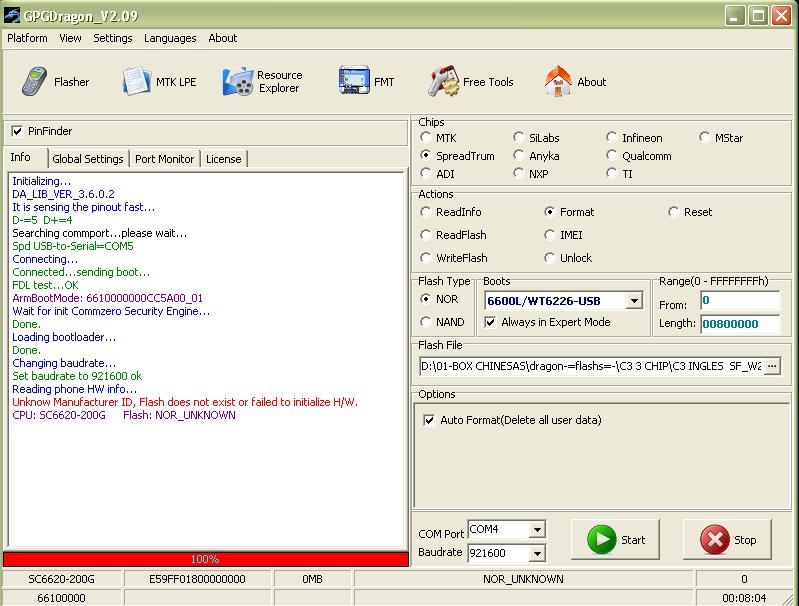Screen dimensions: 799x606
Task: Choose the IMEI action
Action: coord(549,234)
